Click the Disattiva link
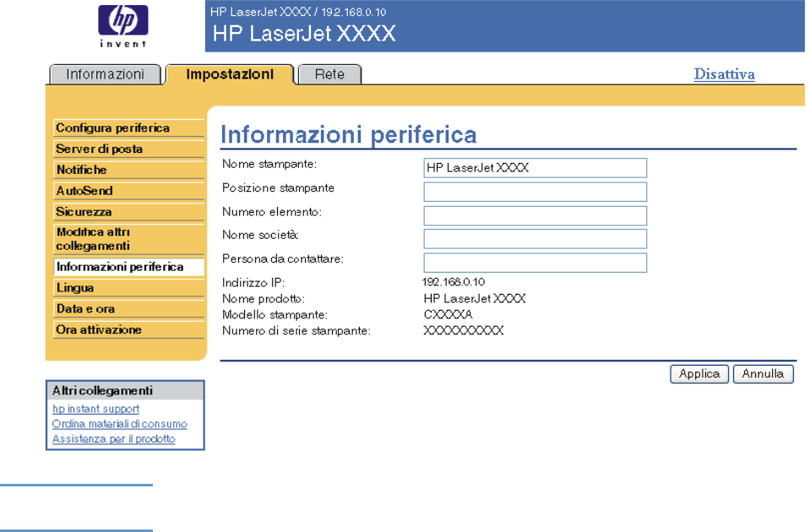Viewport: 810px width, 532px height. tap(724, 74)
